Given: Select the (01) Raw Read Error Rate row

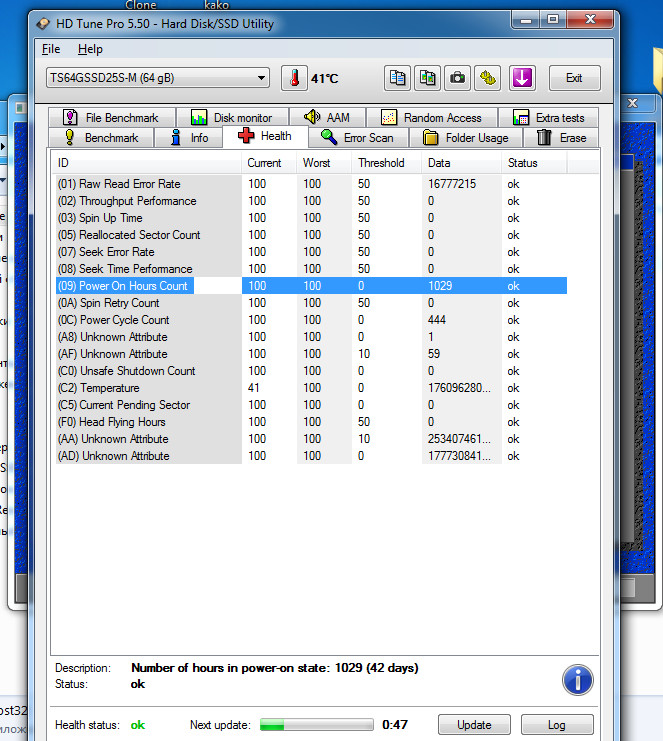Looking at the screenshot, I should click(311, 184).
